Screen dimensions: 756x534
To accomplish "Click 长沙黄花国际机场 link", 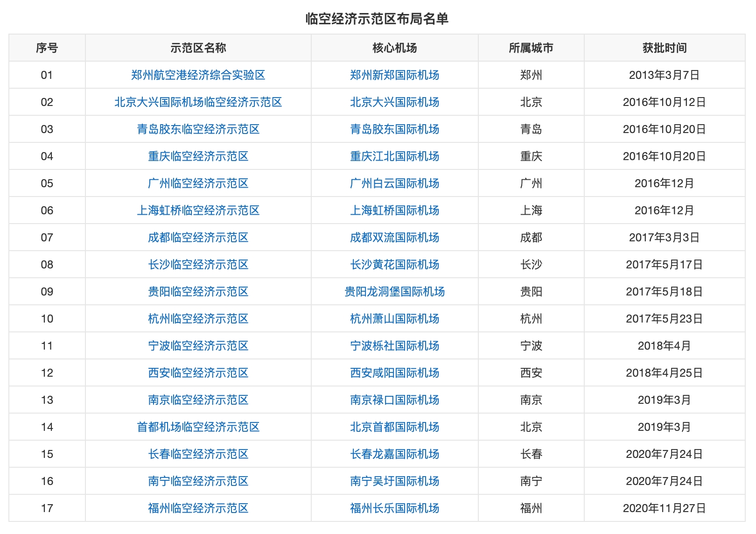I will click(x=395, y=265).
